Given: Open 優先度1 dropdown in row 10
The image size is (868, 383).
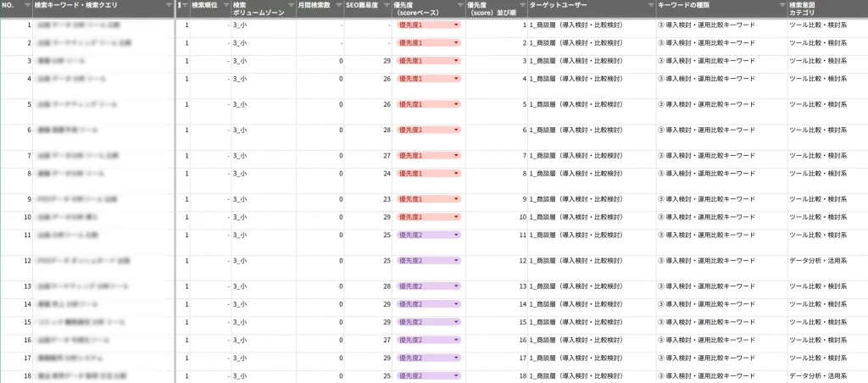Looking at the screenshot, I should pos(457,217).
